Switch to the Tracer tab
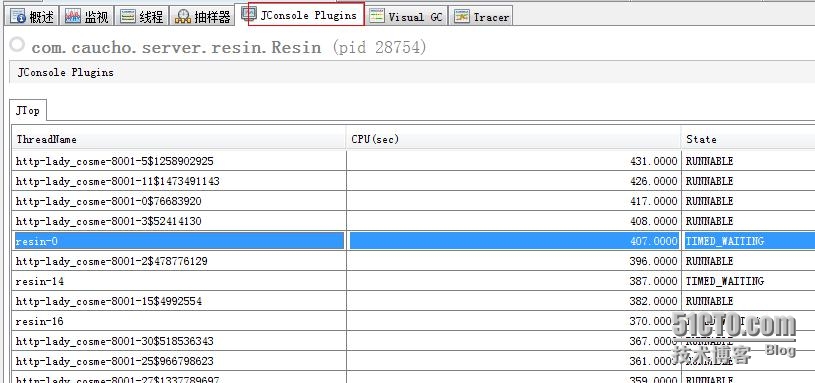 tap(481, 17)
